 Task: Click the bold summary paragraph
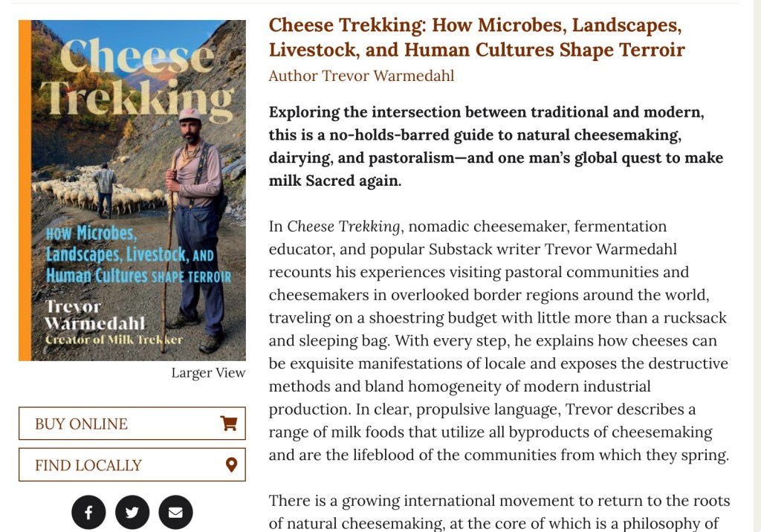(496, 146)
